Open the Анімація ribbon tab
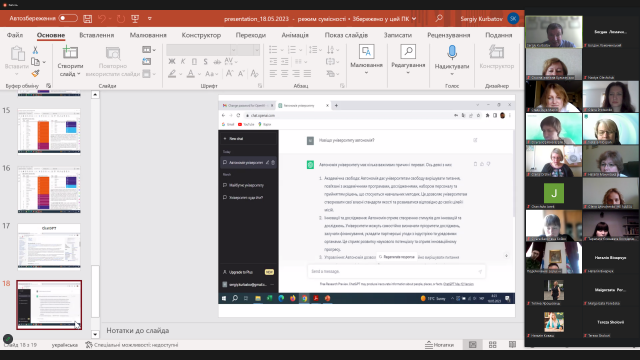The height and width of the screenshot is (360, 640). click(x=295, y=35)
